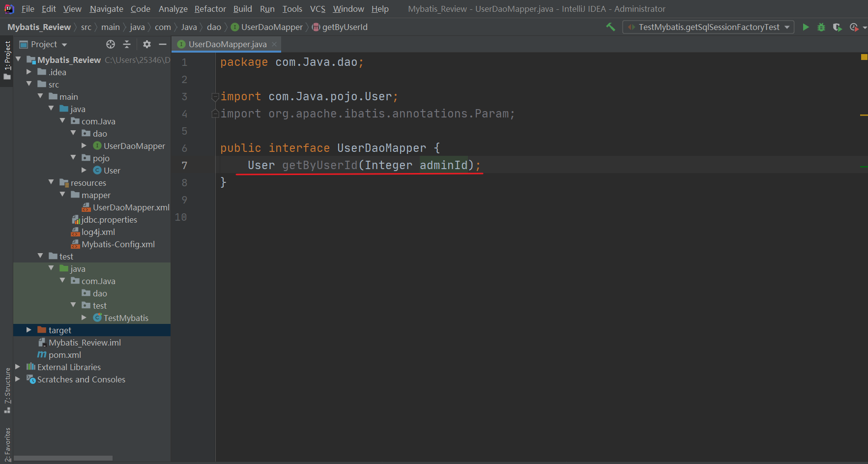Image resolution: width=868 pixels, height=464 pixels.
Task: Open the 2: Favorites tool window strip
Action: pos(7,444)
